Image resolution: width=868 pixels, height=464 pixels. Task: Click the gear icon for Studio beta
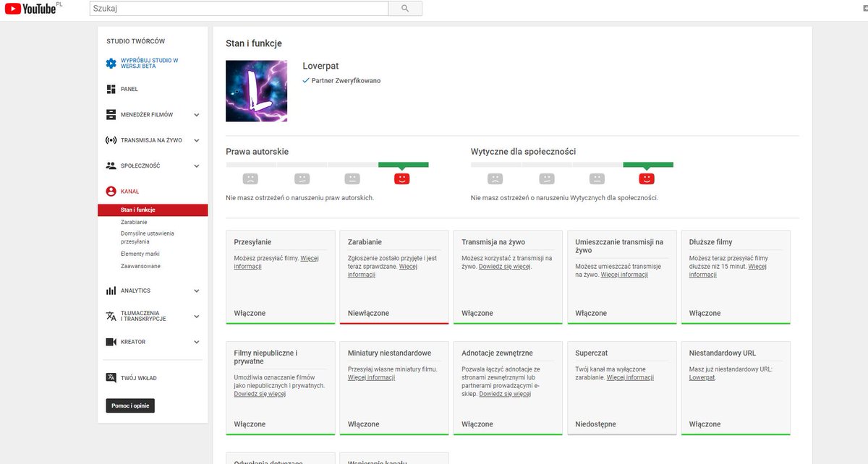(x=111, y=64)
